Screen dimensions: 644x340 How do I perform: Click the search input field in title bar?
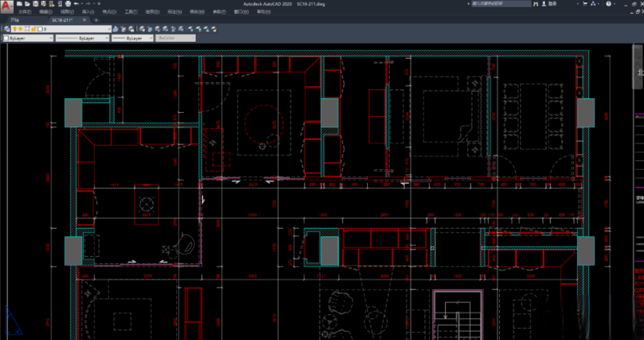[499, 4]
